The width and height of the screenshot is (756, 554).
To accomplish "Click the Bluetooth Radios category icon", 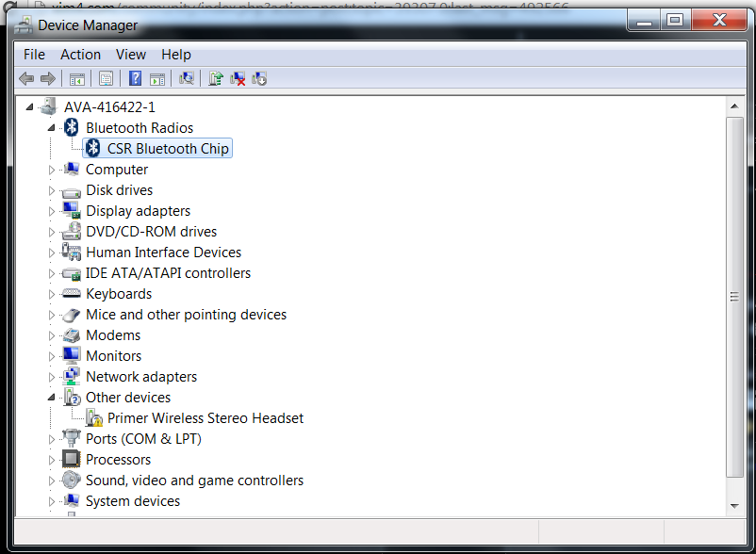I will pyautogui.click(x=72, y=127).
